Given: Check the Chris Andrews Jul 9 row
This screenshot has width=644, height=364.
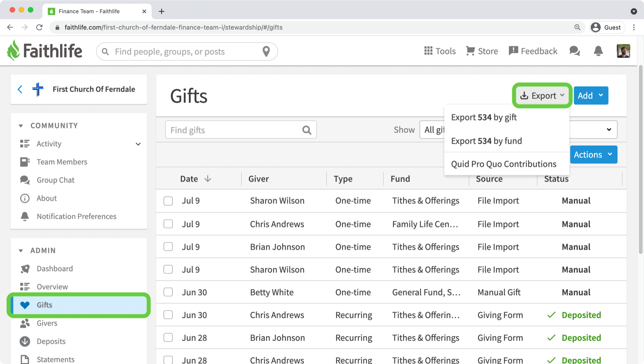Looking at the screenshot, I should 168,224.
